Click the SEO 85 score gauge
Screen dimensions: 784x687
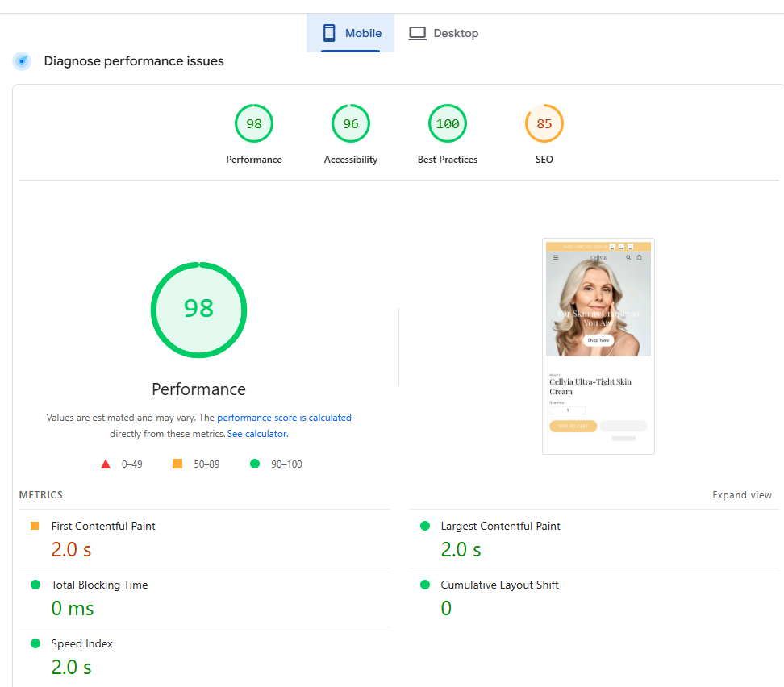pos(544,124)
